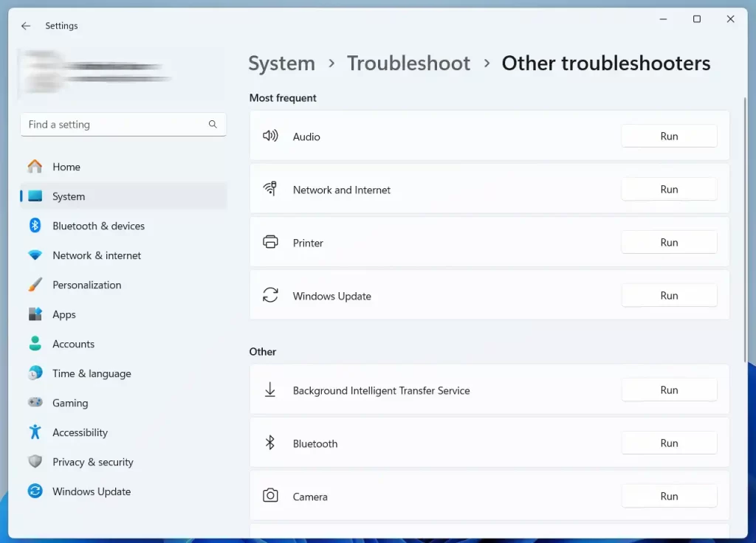Click Background Intelligent Transfer Service label
Screen dimensions: 756x543
click(x=382, y=391)
